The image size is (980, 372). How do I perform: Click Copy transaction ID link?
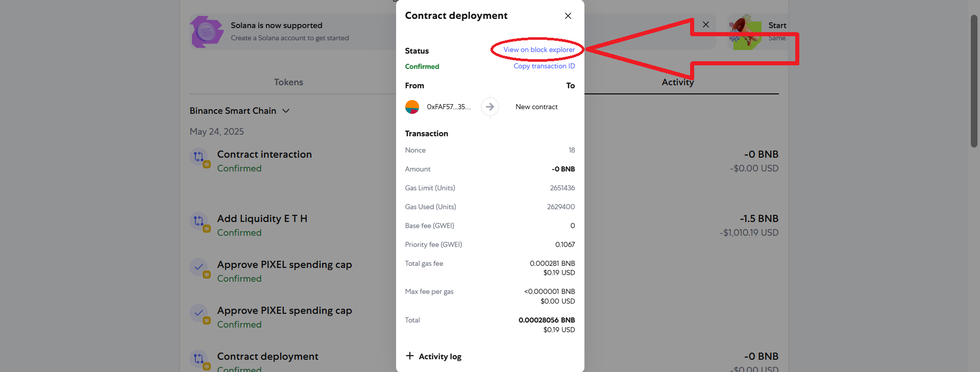(544, 66)
